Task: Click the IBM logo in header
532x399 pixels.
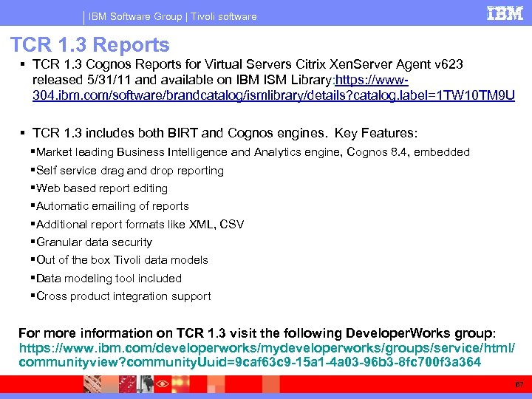Action: pos(505,13)
